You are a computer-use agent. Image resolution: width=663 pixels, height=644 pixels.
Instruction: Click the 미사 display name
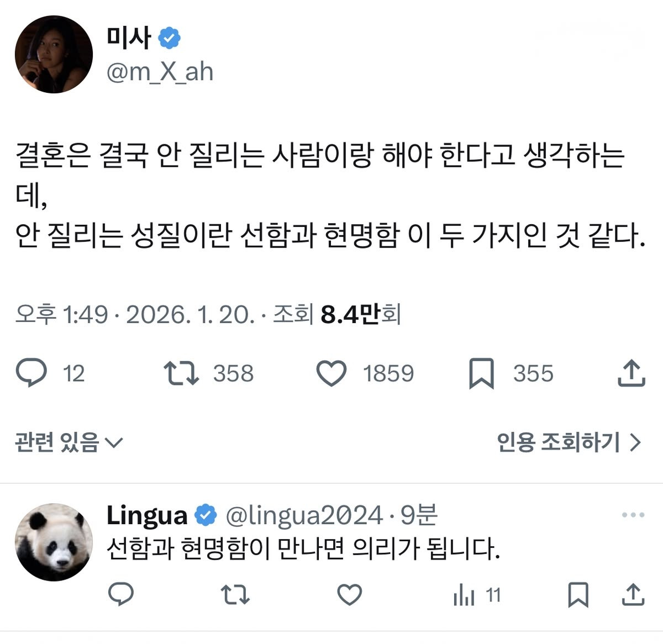click(129, 38)
